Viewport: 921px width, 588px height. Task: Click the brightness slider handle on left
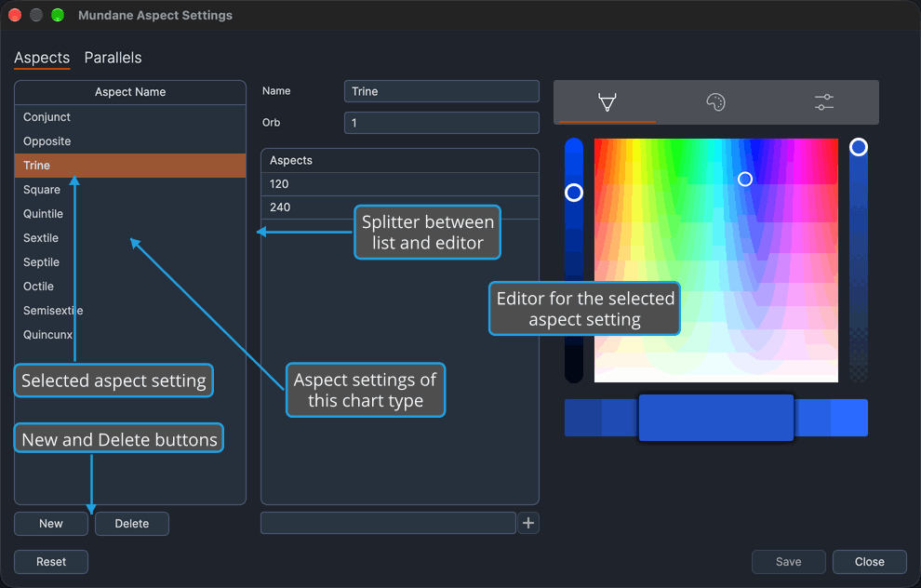click(574, 193)
